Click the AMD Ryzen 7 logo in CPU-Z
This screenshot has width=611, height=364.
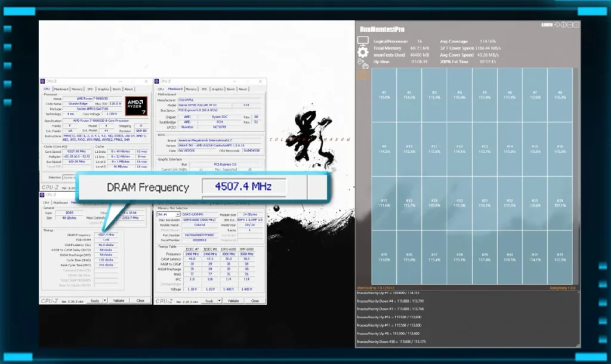tap(136, 106)
